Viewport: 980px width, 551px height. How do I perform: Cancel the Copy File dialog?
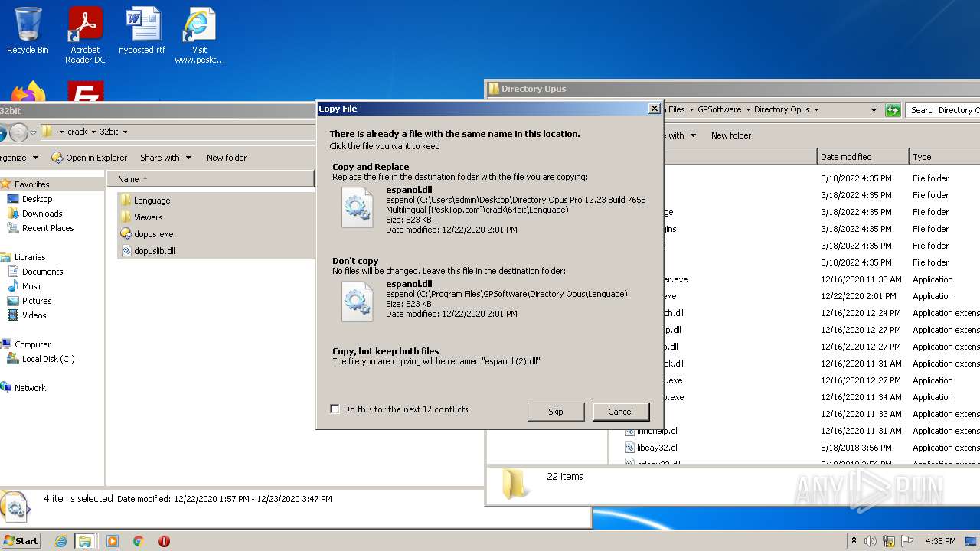click(620, 412)
